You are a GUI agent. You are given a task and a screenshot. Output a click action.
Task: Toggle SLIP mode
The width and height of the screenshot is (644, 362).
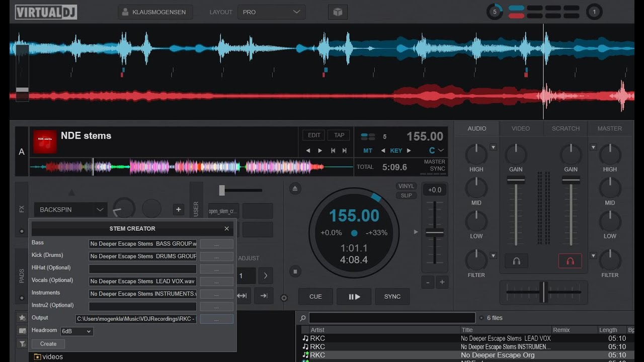point(407,196)
